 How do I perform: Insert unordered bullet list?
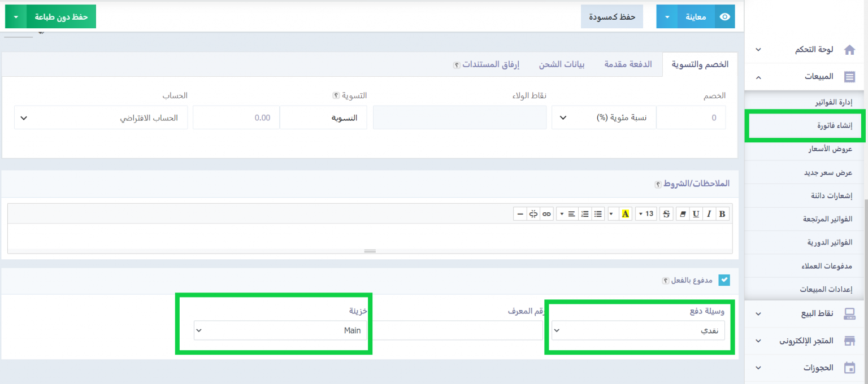click(x=598, y=214)
